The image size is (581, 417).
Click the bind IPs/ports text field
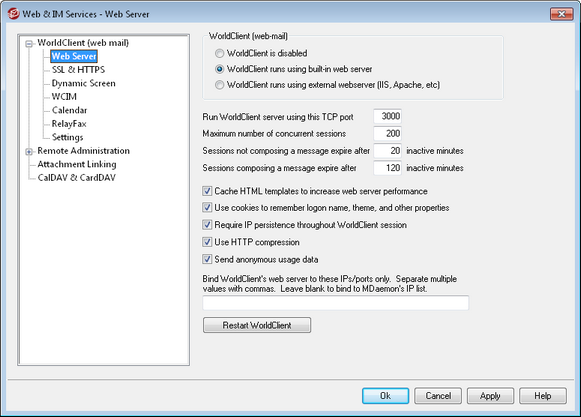(336, 303)
